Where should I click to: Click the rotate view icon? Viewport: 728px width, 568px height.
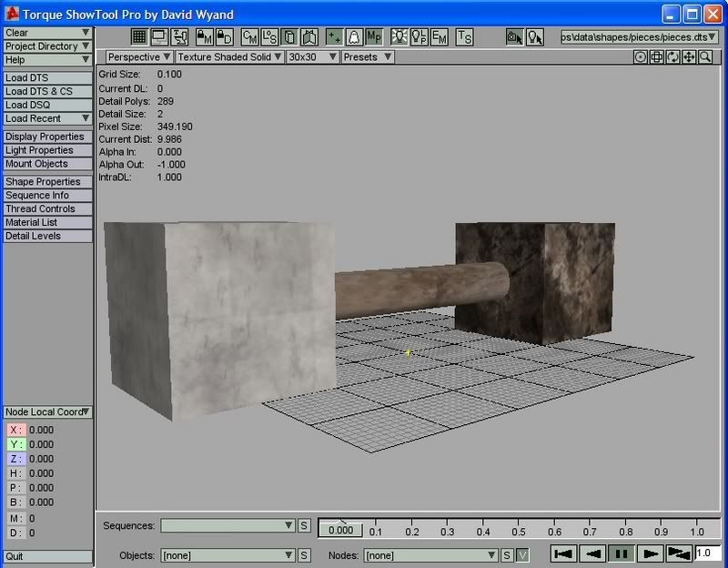[672, 56]
